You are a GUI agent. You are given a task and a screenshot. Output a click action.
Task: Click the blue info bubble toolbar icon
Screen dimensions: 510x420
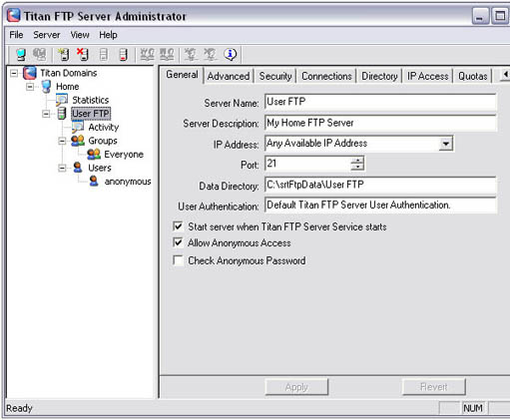(231, 54)
